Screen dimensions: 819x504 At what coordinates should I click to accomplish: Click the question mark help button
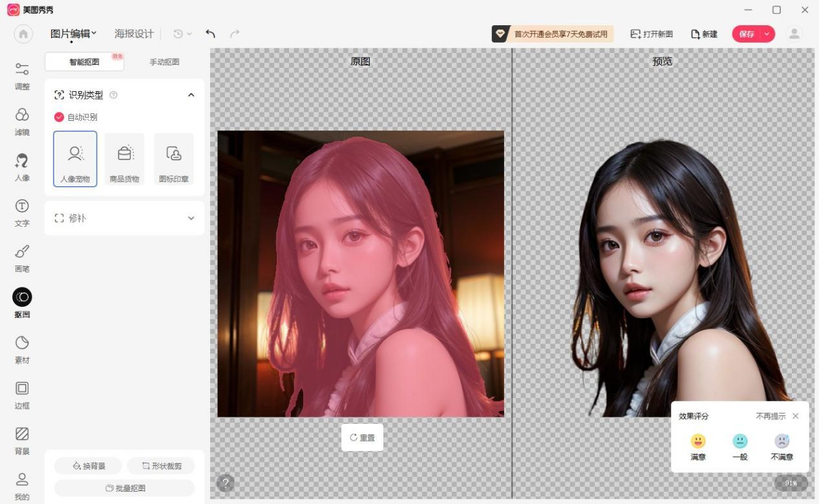(225, 483)
